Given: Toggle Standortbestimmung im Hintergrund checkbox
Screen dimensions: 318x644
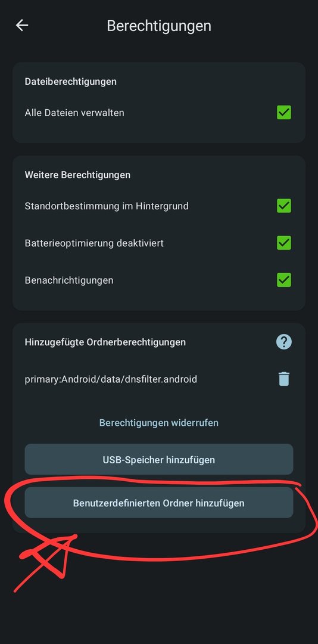Looking at the screenshot, I should point(284,206).
